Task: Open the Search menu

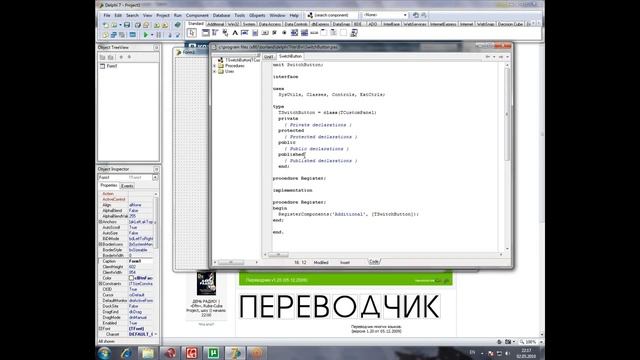Action: (132, 16)
